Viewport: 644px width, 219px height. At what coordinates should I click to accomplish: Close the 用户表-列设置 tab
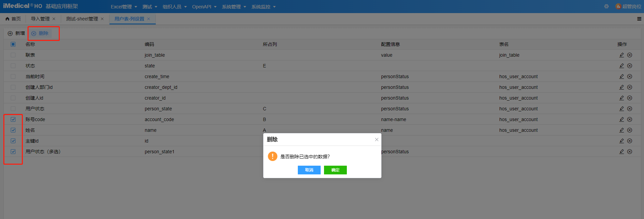click(148, 19)
